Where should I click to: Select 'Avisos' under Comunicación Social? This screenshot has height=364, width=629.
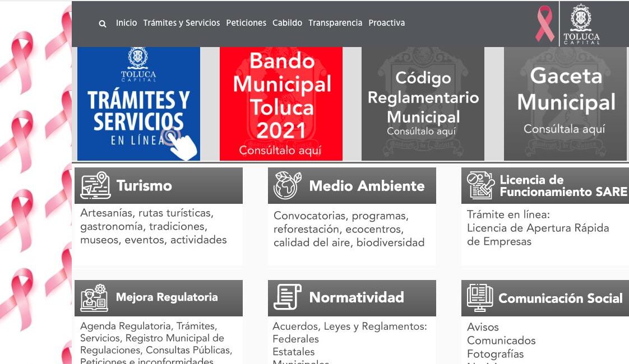click(x=483, y=327)
